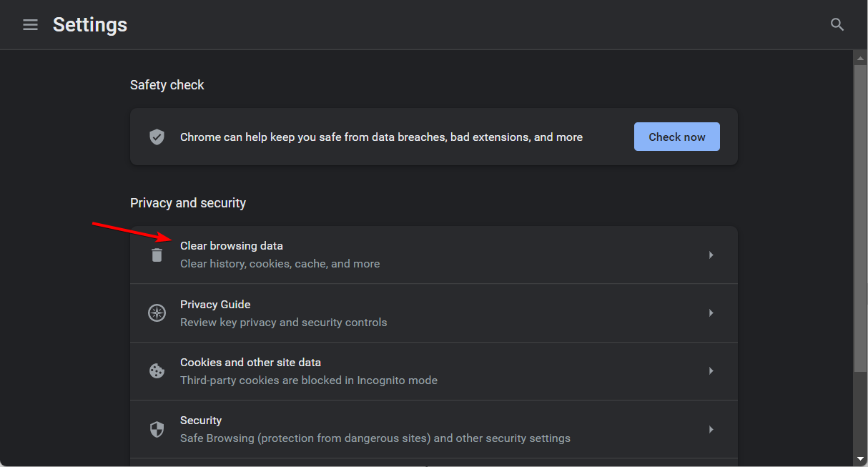Open the Clear browsing data entry
The height and width of the screenshot is (467, 868).
[x=232, y=246]
